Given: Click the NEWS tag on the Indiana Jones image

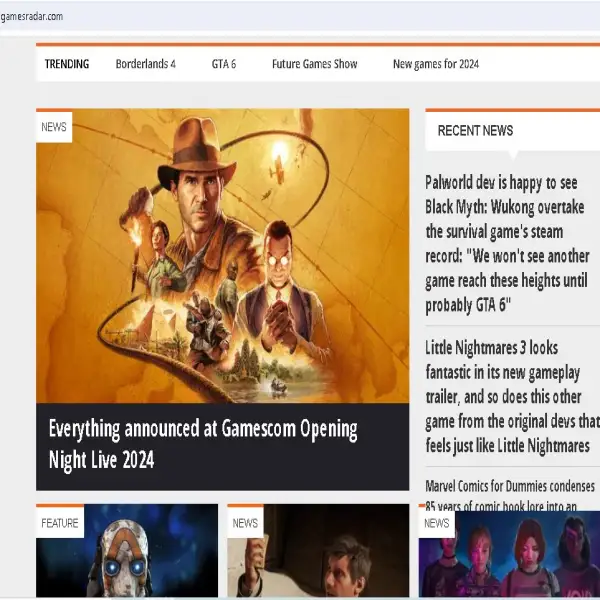Looking at the screenshot, I should pos(54,127).
